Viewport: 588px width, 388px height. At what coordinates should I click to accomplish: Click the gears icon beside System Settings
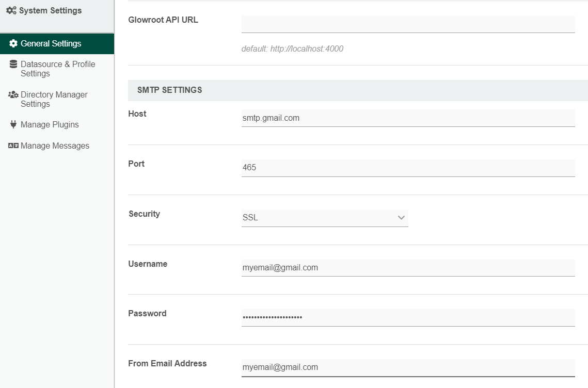click(11, 10)
